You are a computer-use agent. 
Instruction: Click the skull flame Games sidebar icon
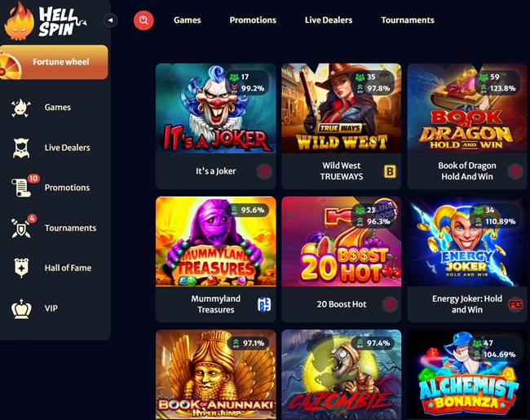(x=21, y=108)
